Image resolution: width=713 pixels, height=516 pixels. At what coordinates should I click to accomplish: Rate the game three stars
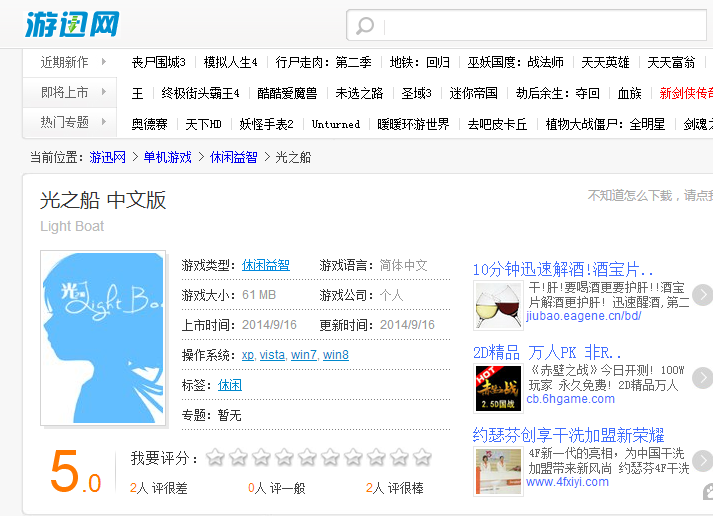[x=261, y=457]
